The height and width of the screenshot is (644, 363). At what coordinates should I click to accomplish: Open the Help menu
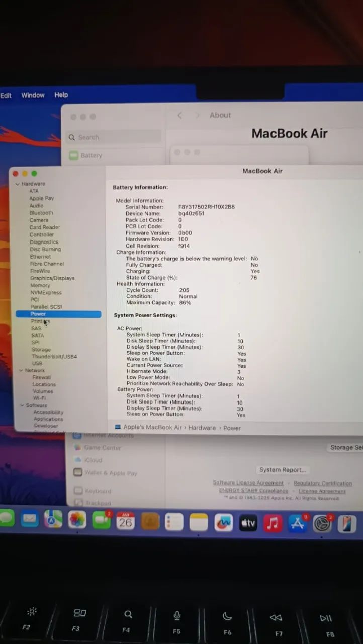(61, 95)
